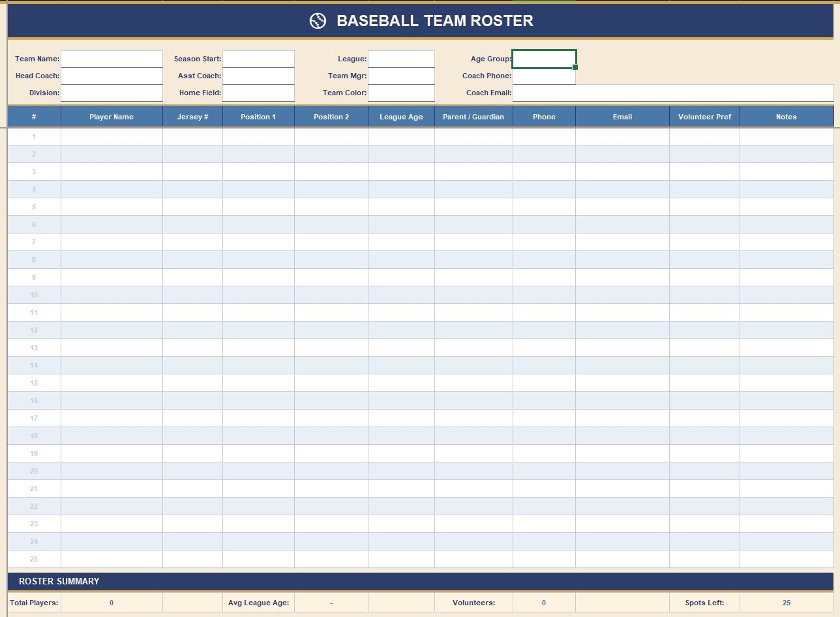Click the Home Field input field
The height and width of the screenshot is (617, 840).
(x=258, y=93)
